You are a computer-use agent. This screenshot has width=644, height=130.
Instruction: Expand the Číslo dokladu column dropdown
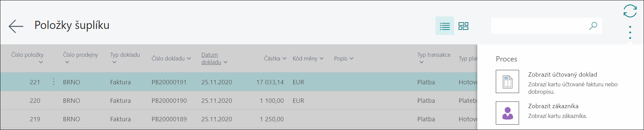point(189,58)
